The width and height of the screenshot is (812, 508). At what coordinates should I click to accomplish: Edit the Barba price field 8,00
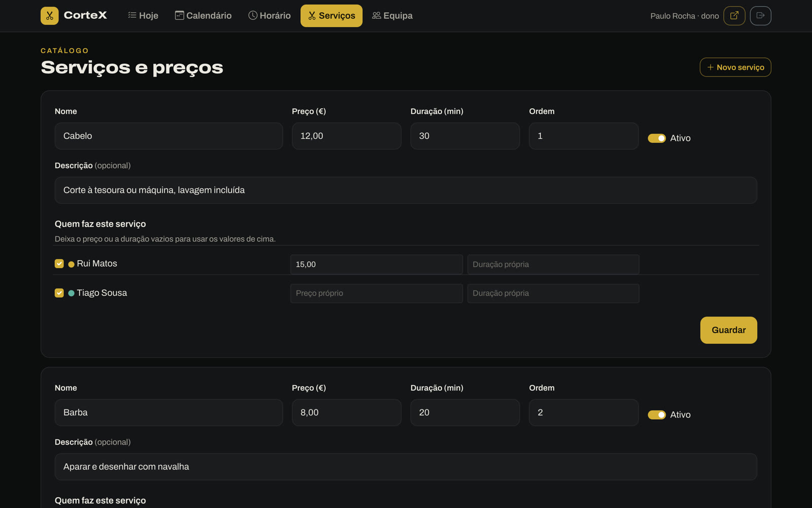pyautogui.click(x=347, y=412)
